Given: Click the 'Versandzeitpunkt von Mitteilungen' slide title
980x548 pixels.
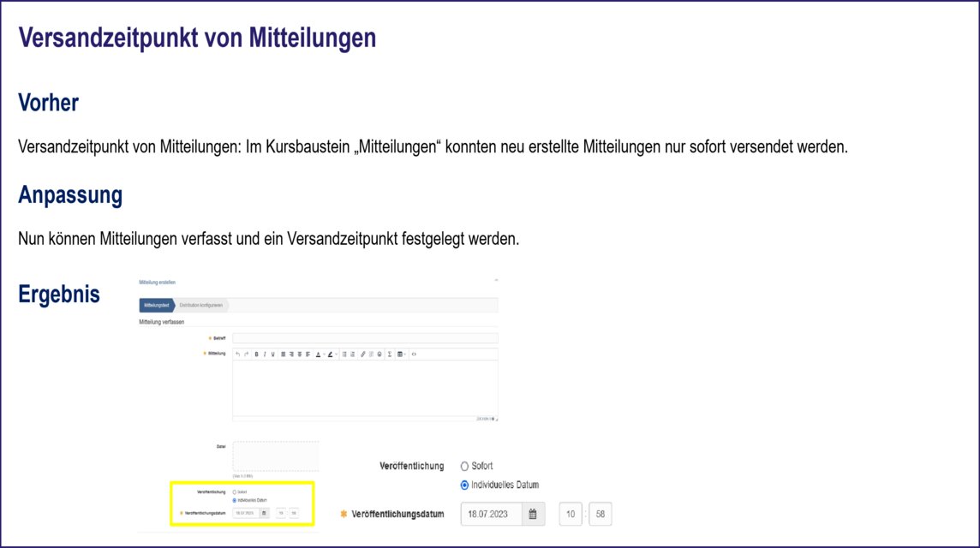Looking at the screenshot, I should (x=197, y=38).
